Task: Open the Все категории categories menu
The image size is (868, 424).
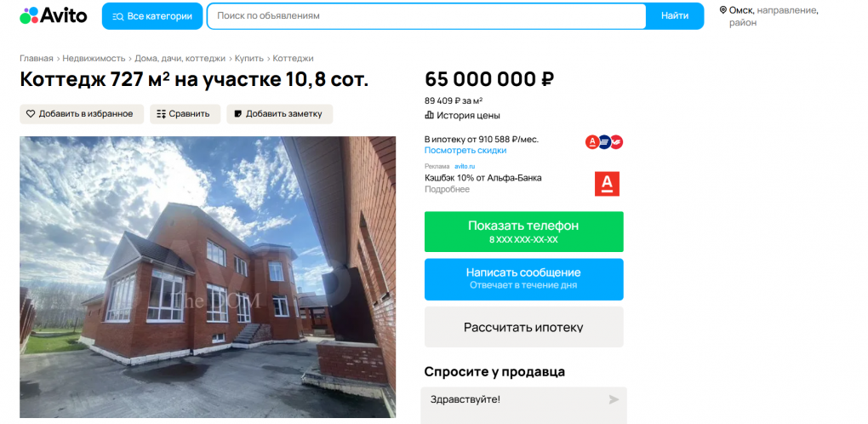Action: [x=151, y=16]
